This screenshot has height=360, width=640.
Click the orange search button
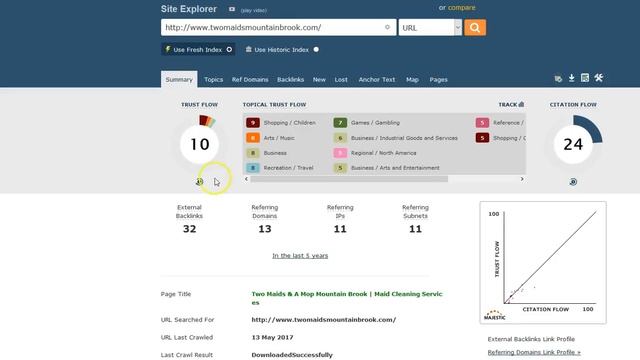point(475,28)
